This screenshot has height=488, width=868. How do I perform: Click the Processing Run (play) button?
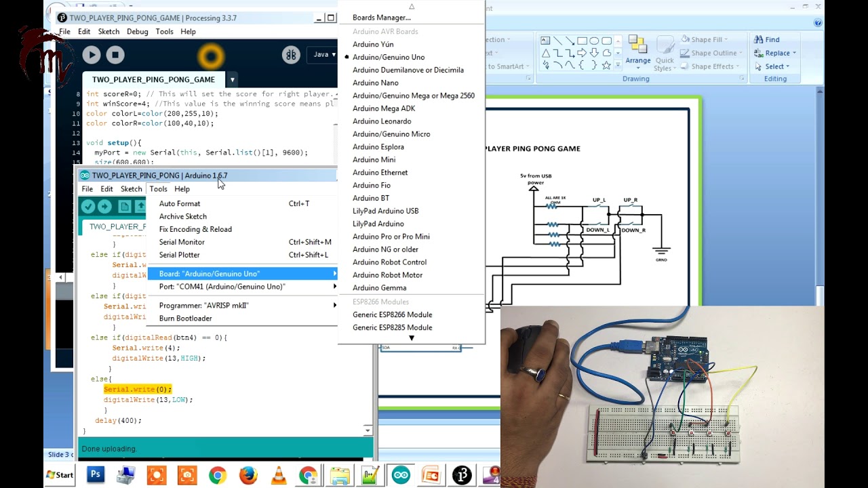coord(92,56)
